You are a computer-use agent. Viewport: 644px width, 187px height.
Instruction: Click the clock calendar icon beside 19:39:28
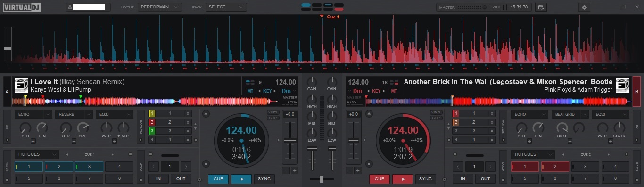tap(541, 7)
